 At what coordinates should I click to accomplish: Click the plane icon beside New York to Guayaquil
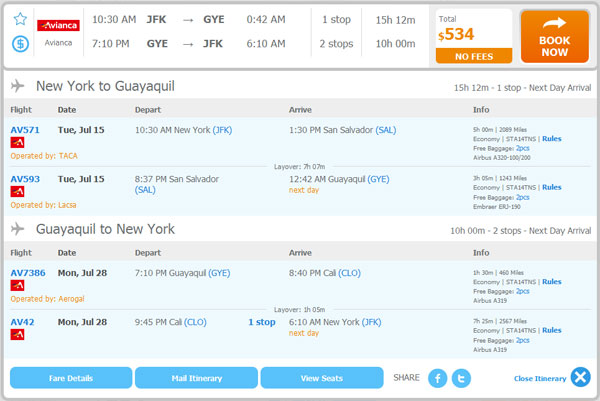tap(17, 86)
